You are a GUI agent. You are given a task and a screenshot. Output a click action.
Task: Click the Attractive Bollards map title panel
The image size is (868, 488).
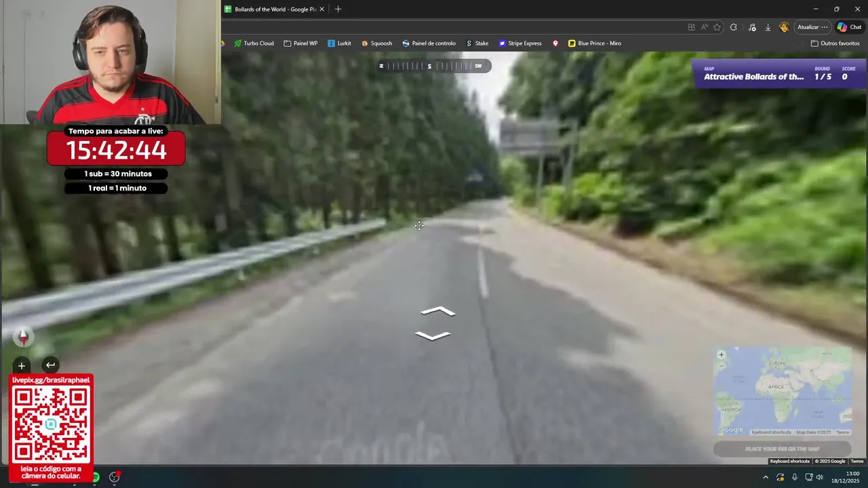click(x=754, y=74)
